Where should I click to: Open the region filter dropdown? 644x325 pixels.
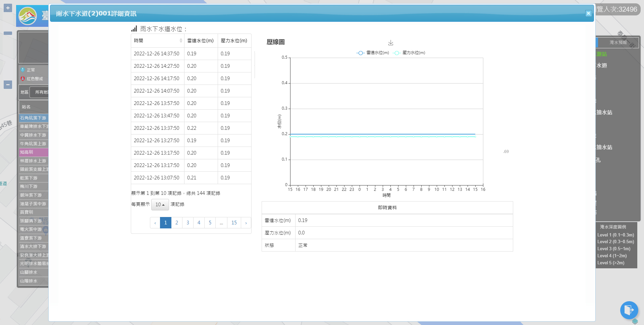tap(40, 92)
